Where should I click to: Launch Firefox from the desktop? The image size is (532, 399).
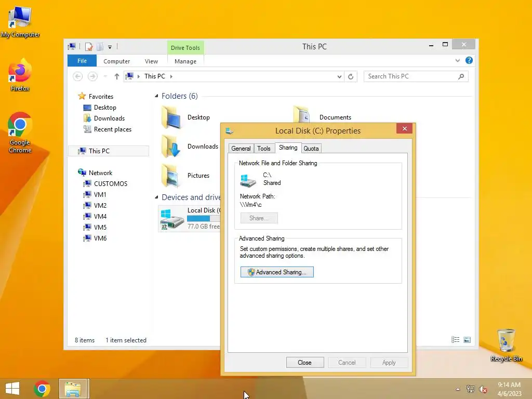coord(20,75)
